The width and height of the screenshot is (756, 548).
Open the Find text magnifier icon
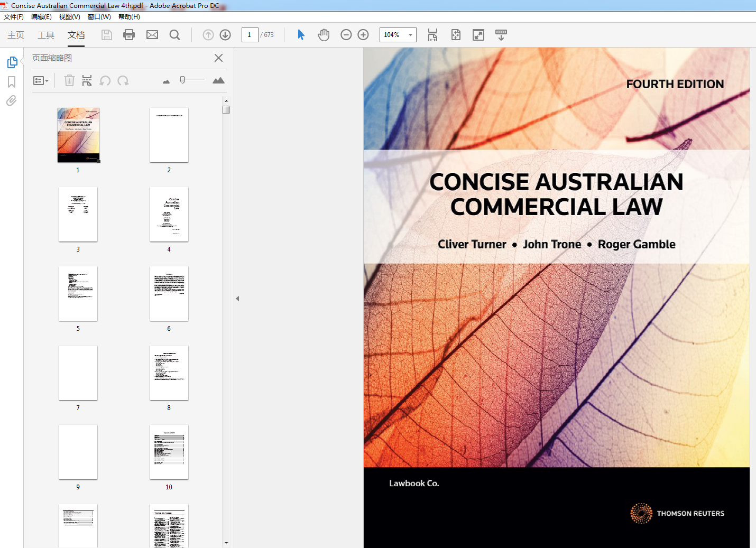coord(174,35)
